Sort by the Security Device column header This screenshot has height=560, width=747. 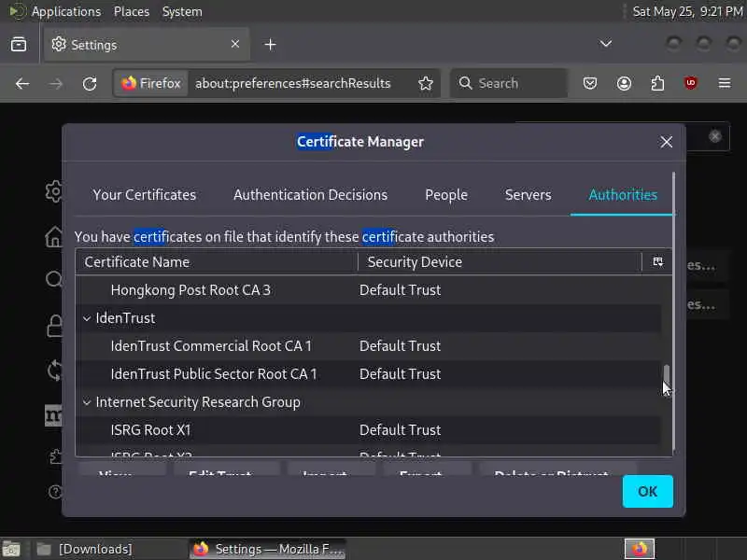500,262
